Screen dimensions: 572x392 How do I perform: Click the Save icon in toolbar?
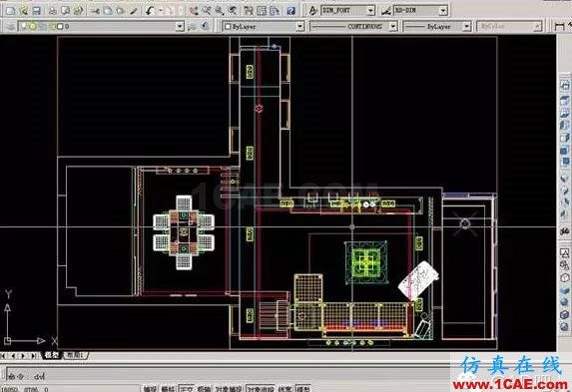[x=37, y=11]
